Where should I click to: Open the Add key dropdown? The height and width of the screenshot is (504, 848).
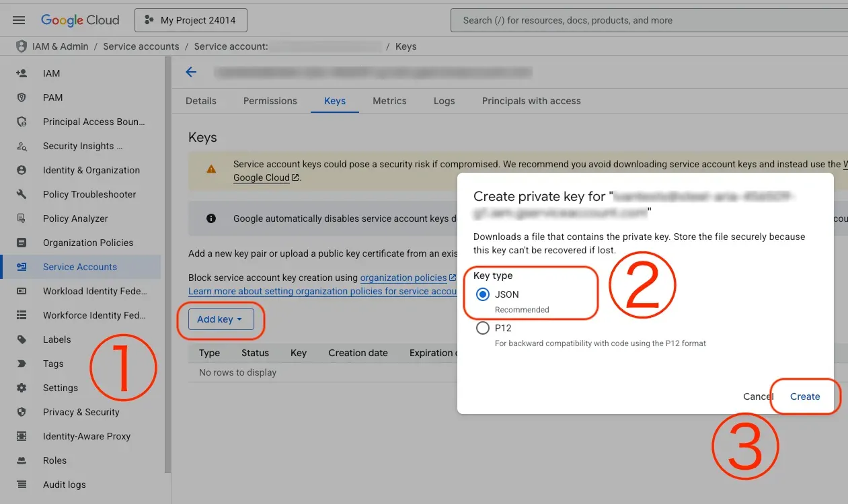tap(221, 319)
